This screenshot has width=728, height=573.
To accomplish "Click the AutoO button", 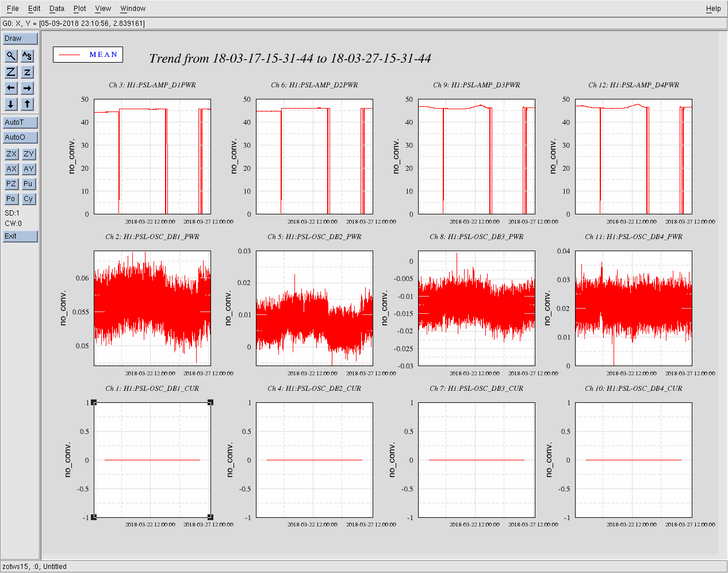I will pos(20,137).
